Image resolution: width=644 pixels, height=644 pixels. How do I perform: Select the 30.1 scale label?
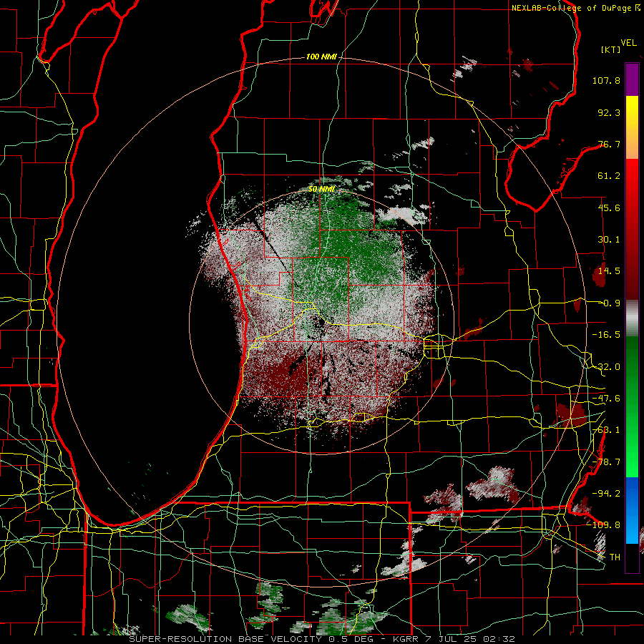(x=609, y=240)
